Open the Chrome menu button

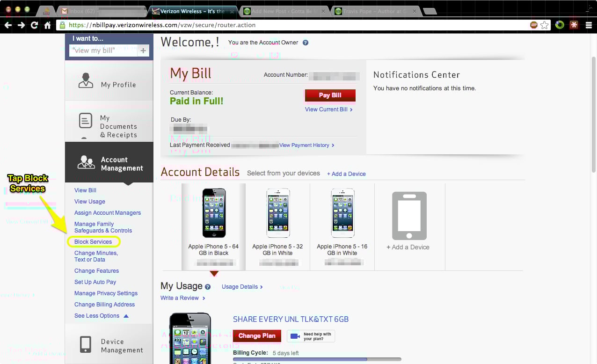pos(589,25)
